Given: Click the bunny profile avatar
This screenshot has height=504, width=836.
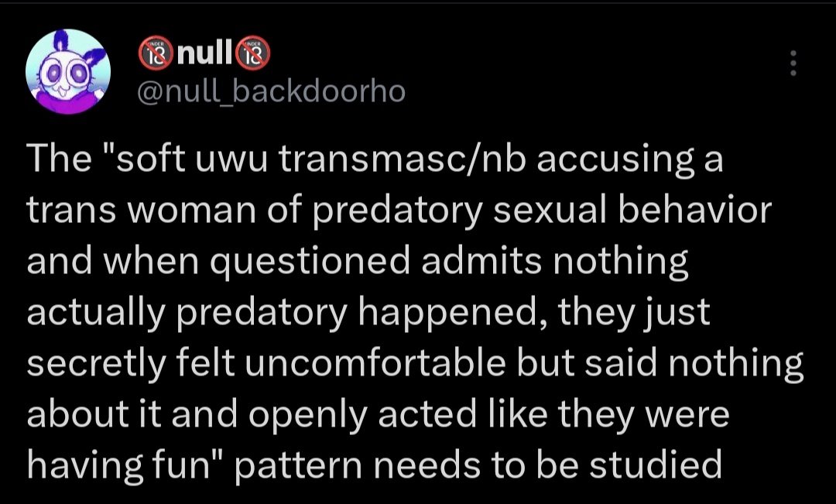Looking at the screenshot, I should click(68, 71).
